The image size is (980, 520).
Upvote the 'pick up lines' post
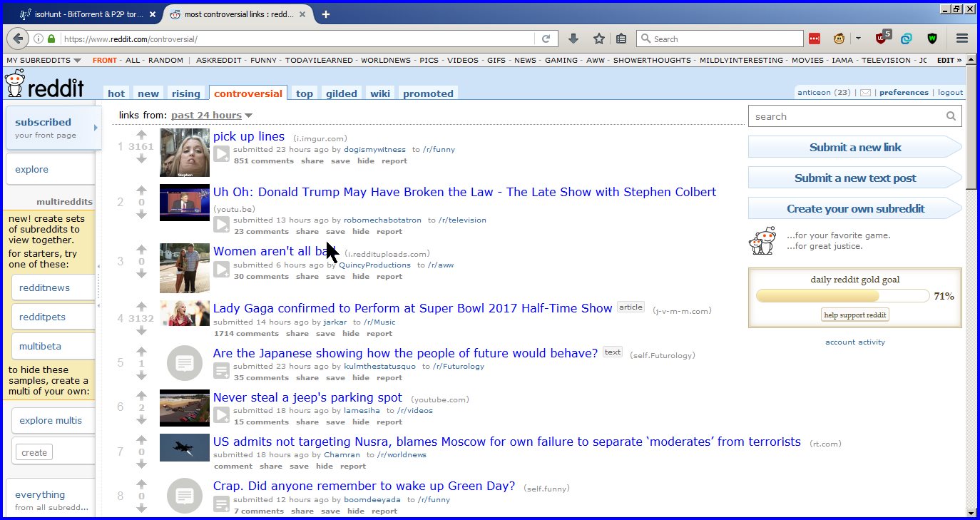(x=141, y=134)
